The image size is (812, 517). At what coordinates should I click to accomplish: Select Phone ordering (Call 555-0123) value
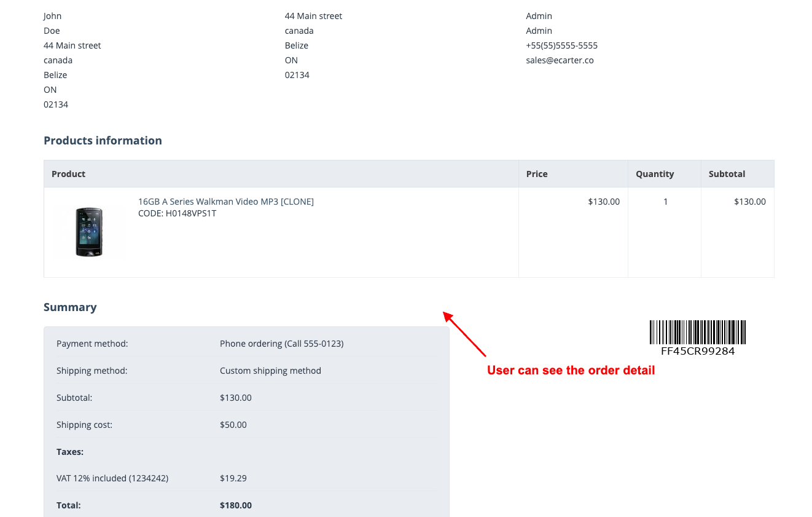point(282,344)
